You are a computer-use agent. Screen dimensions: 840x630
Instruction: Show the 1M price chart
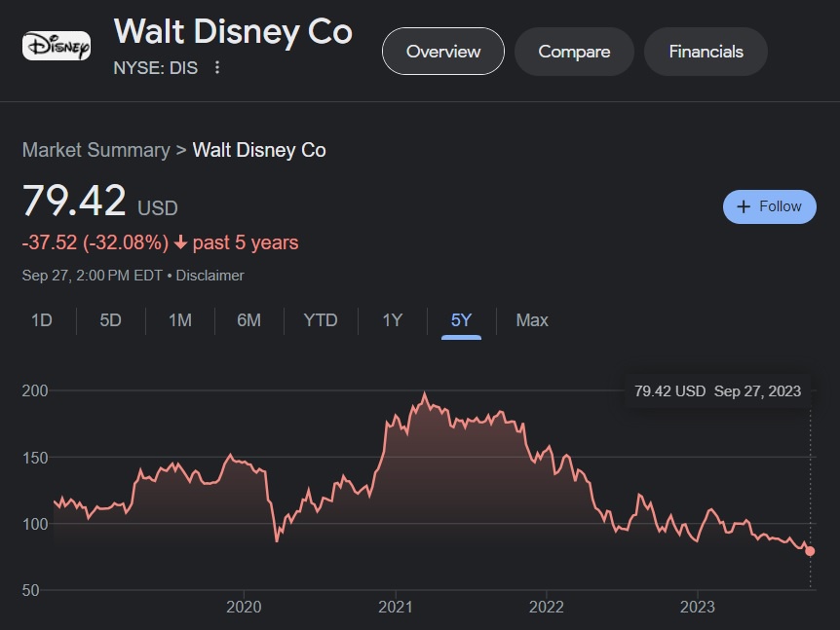pos(179,320)
